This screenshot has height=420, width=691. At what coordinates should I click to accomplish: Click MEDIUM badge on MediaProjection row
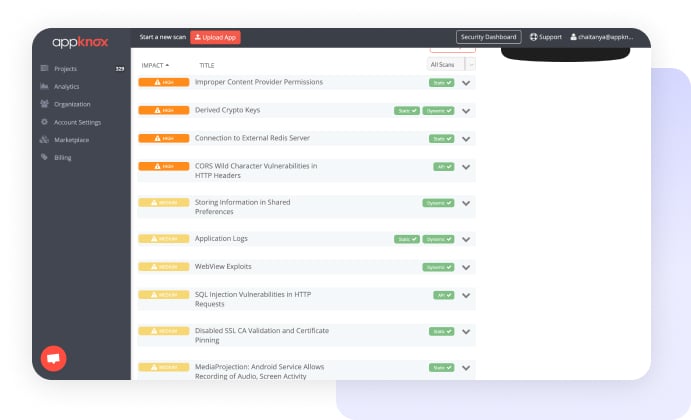point(164,367)
